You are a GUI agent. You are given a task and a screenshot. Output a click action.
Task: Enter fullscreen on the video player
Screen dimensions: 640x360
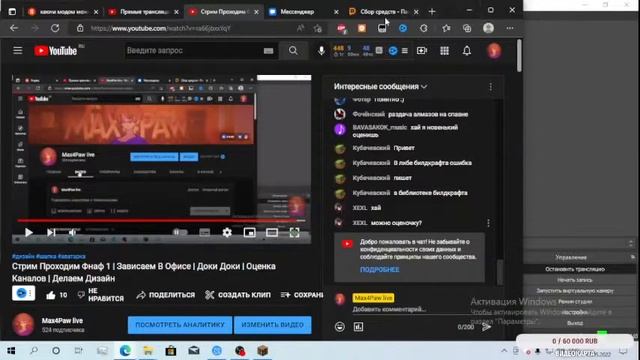pyautogui.click(x=294, y=233)
